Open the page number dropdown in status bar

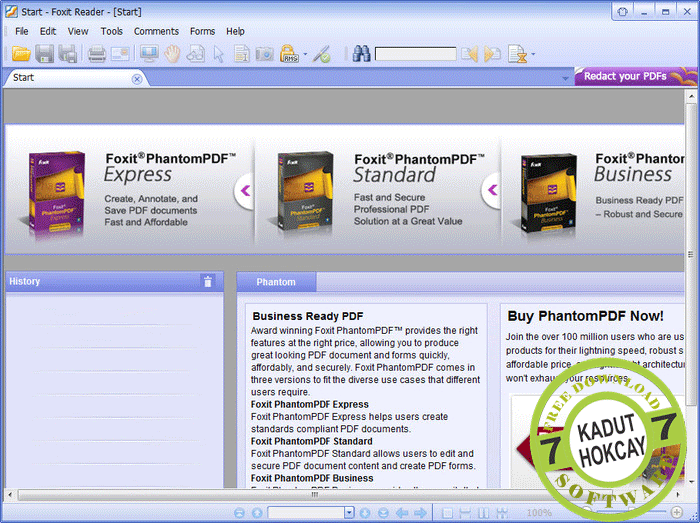349,513
